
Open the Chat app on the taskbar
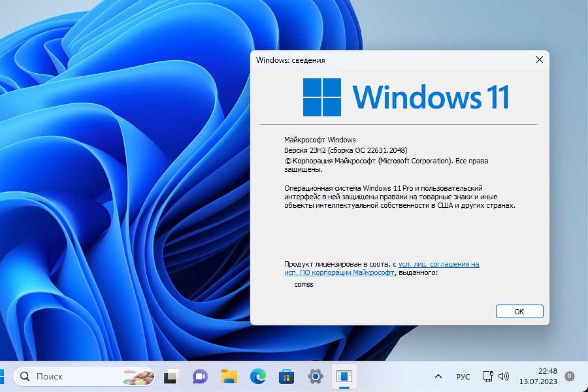[200, 377]
